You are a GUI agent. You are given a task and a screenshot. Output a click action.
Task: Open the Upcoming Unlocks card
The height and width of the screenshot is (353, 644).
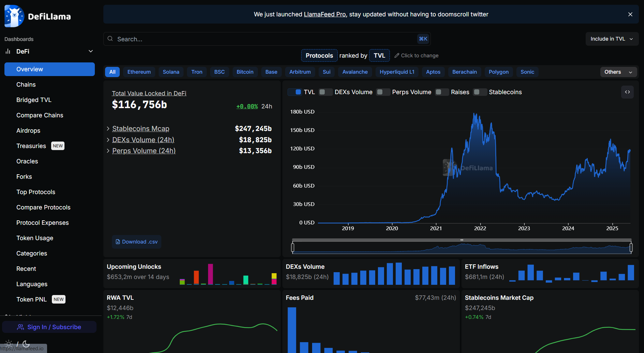click(x=192, y=274)
